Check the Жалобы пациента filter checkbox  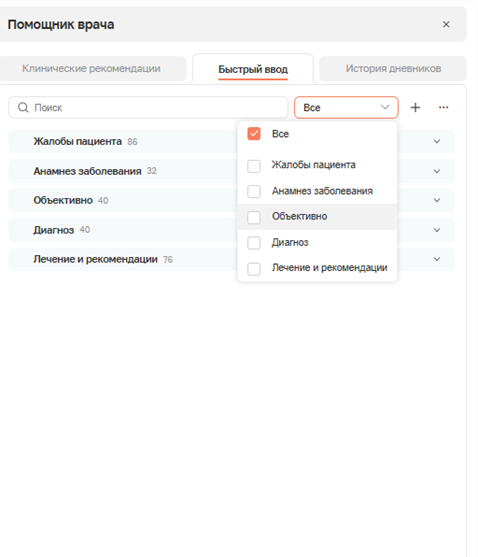pos(254,166)
